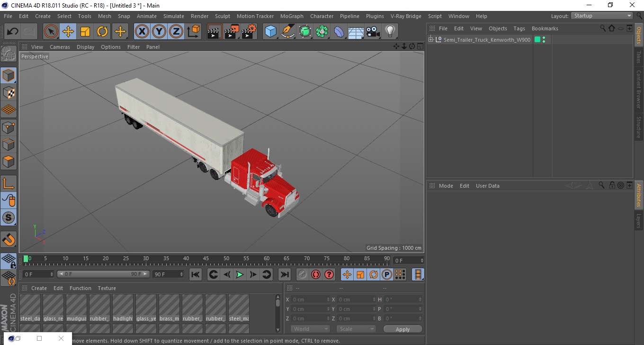644x345 pixels.
Task: Open the viewport Display menu
Action: 85,47
